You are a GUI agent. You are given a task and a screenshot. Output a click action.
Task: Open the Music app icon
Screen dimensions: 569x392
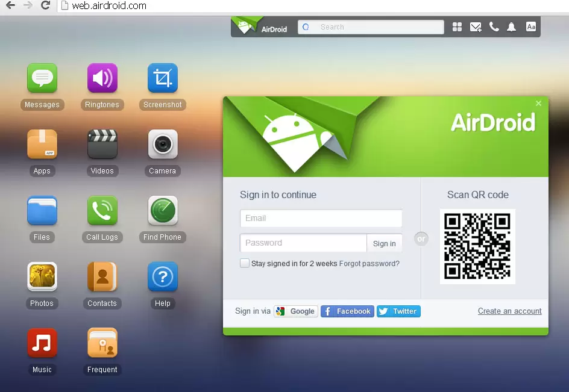tap(42, 343)
